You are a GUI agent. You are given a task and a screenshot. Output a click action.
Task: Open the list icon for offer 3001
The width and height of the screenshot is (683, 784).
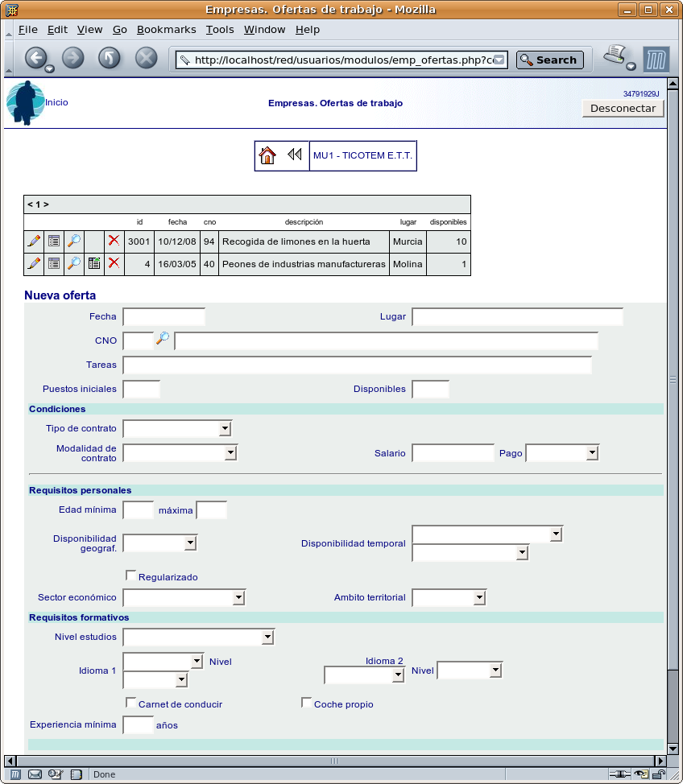point(53,241)
